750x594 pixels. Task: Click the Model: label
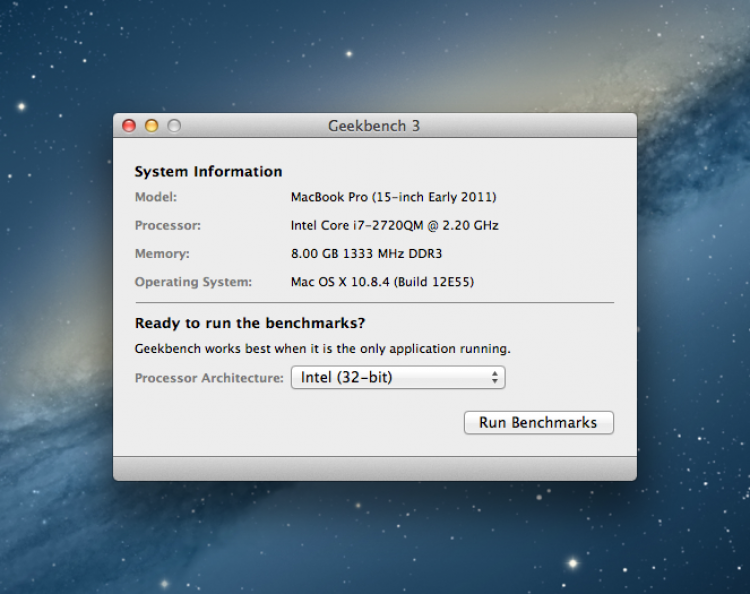156,197
